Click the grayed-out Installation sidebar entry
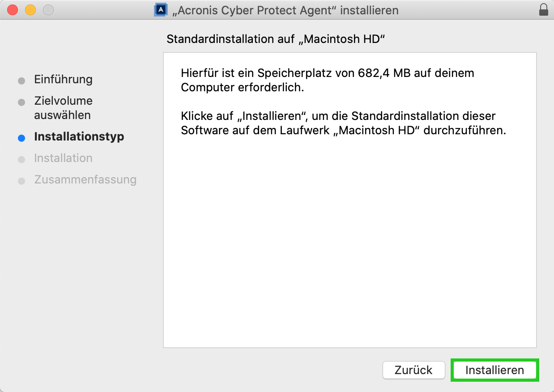 (x=63, y=158)
